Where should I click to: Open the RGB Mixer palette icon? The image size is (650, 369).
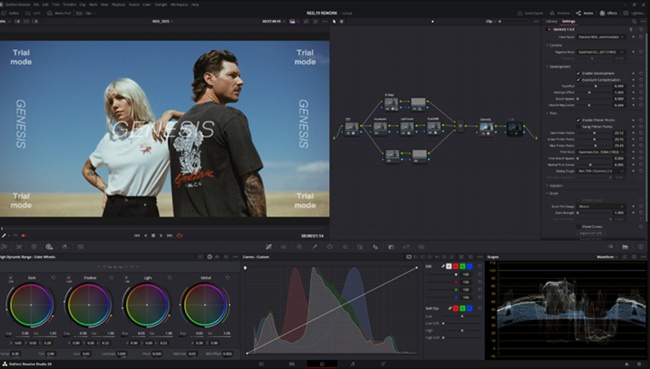(65, 247)
